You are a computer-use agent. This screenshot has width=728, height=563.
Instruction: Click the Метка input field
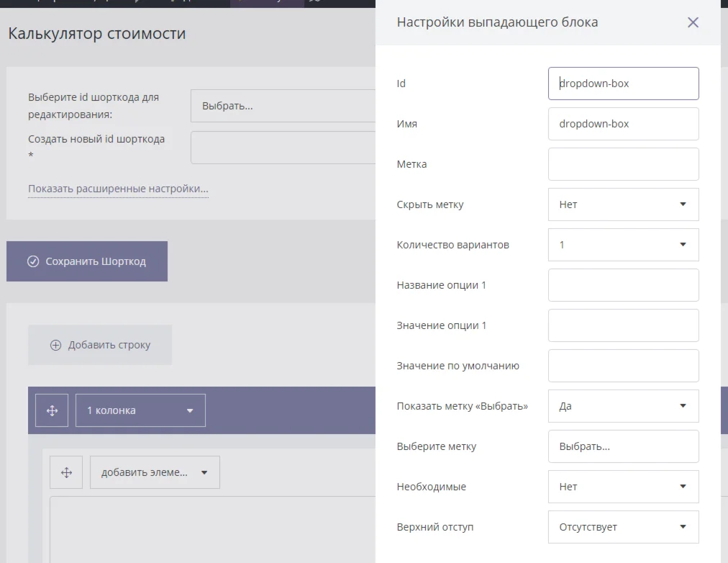(x=623, y=164)
